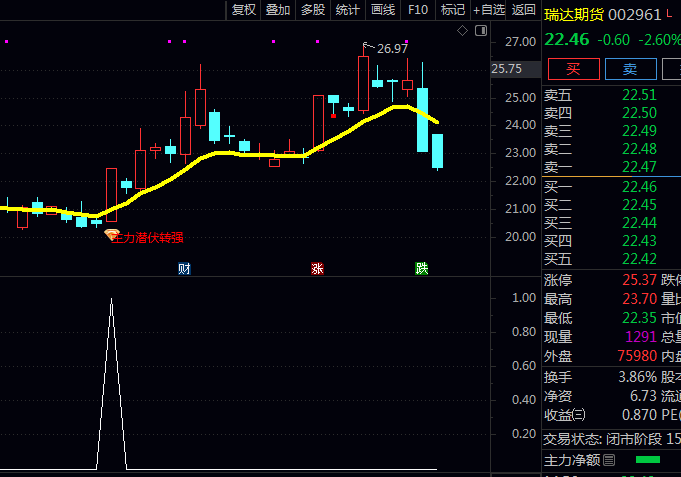Open the F10 company info
Viewport: 681px width, 477px height.
click(x=418, y=10)
